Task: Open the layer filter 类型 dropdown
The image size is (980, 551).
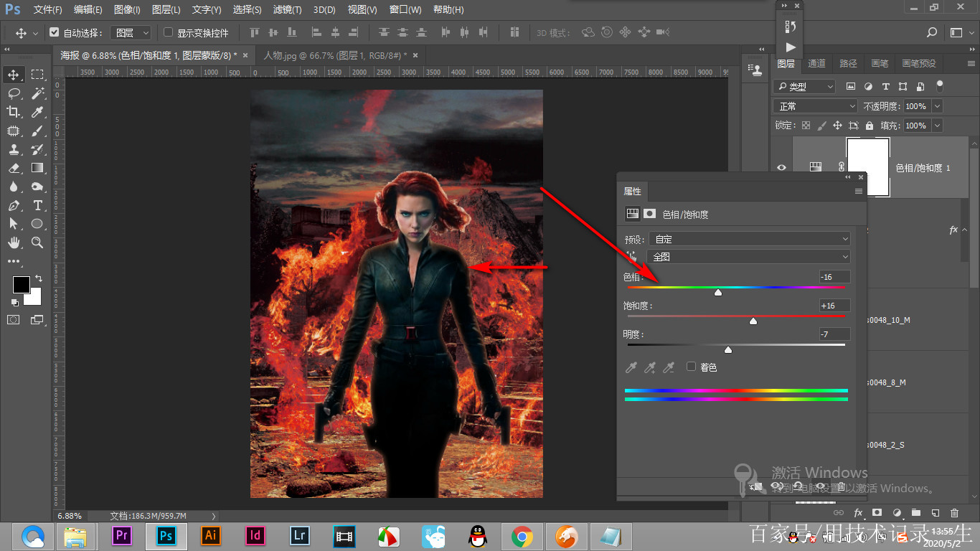Action: [804, 86]
